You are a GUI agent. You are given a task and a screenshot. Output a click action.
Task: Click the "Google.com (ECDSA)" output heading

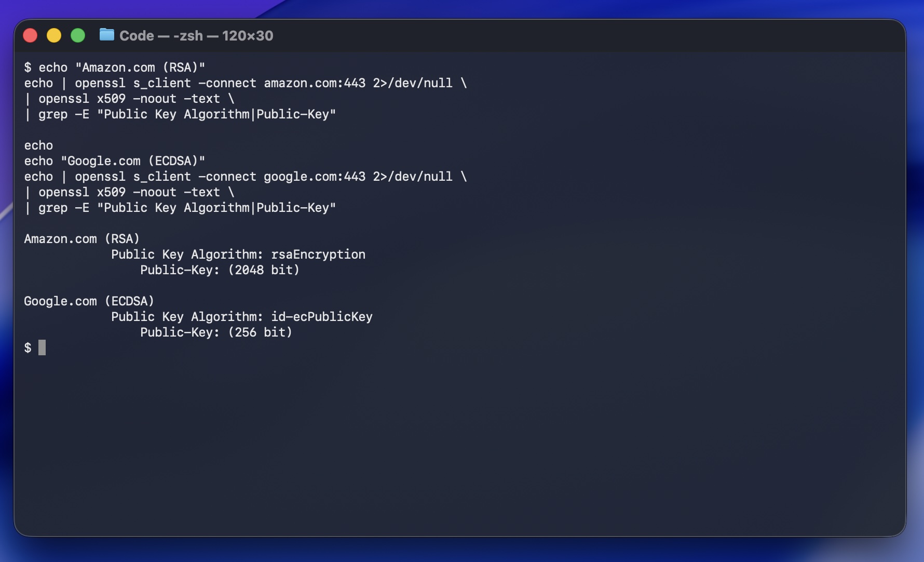tap(89, 301)
